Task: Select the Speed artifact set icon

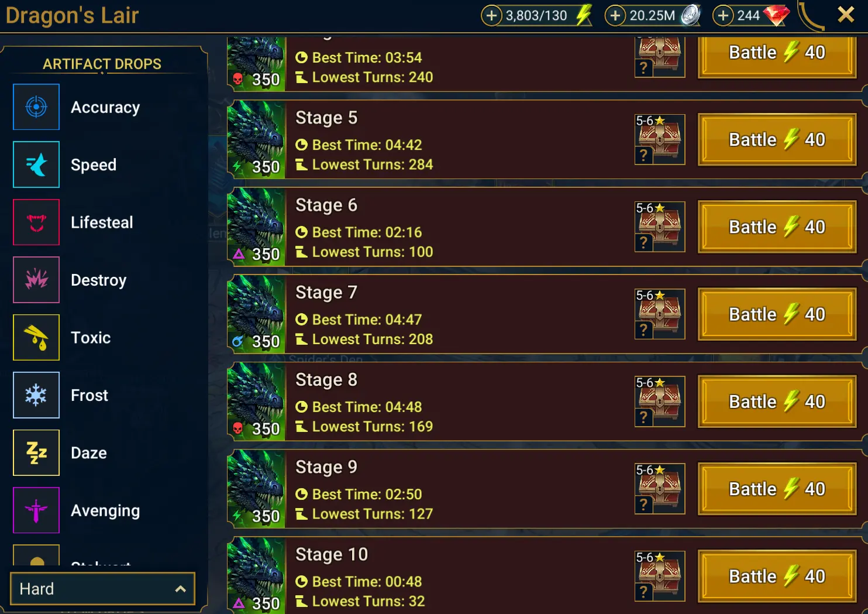Action: tap(36, 164)
